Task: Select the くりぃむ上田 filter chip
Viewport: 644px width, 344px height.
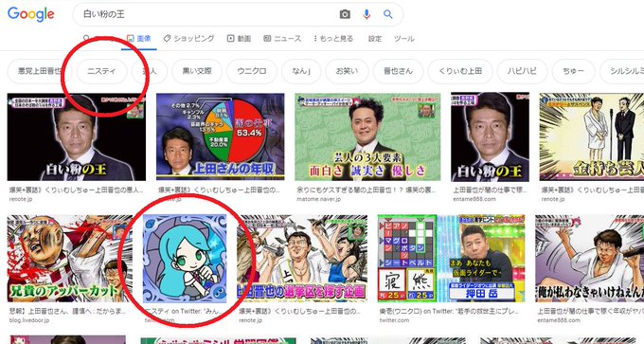Action: point(460,71)
